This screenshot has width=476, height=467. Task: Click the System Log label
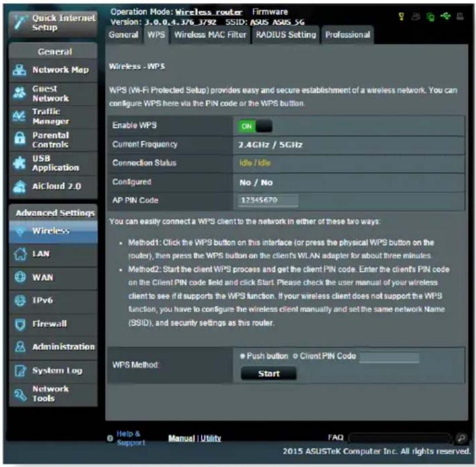pos(57,371)
